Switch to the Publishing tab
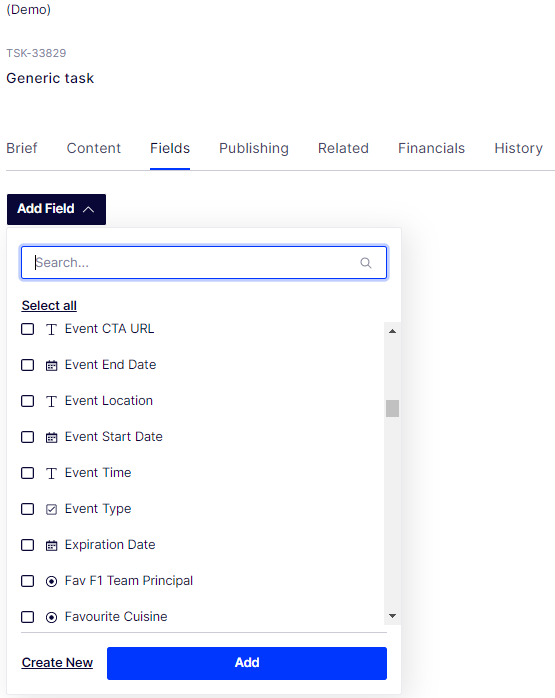The width and height of the screenshot is (555, 698). coord(254,148)
